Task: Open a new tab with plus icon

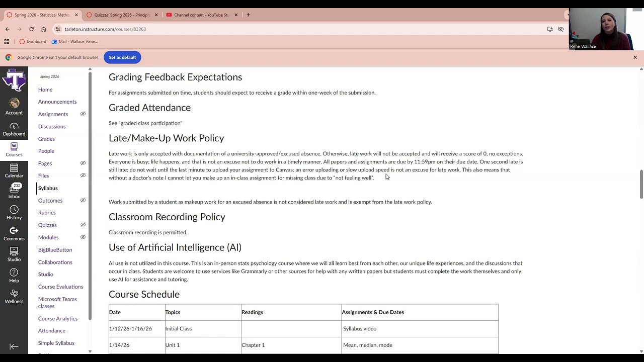Action: coord(248,15)
